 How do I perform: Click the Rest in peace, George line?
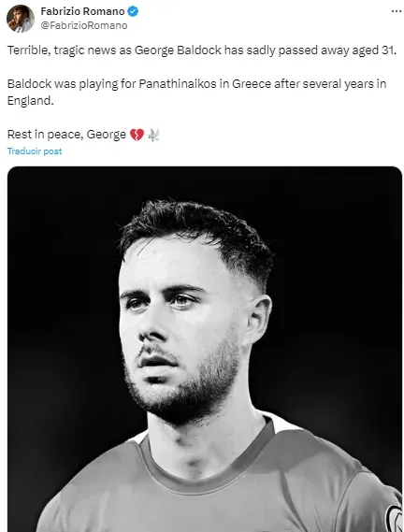tap(66, 135)
